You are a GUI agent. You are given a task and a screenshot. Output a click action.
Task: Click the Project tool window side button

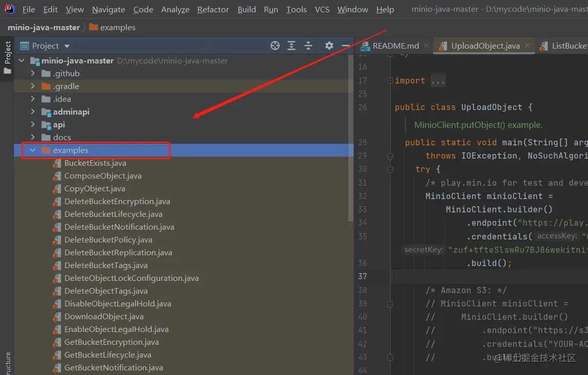[x=7, y=57]
